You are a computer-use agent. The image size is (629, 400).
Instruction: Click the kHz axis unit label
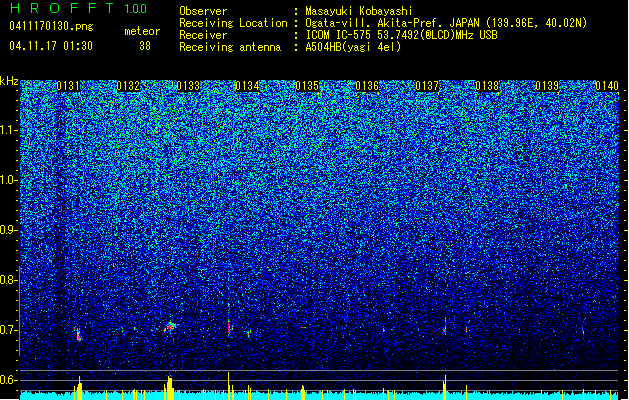click(9, 81)
